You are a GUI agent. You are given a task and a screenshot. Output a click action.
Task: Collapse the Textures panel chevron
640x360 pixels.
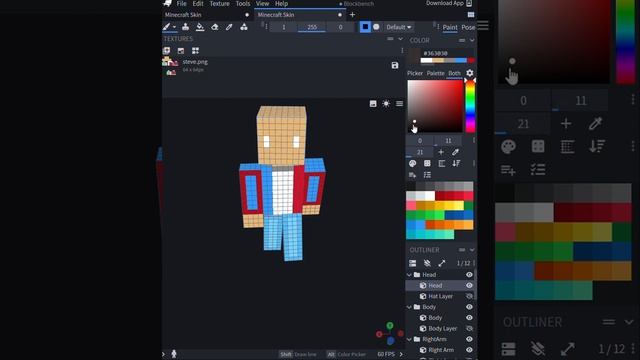[400, 39]
